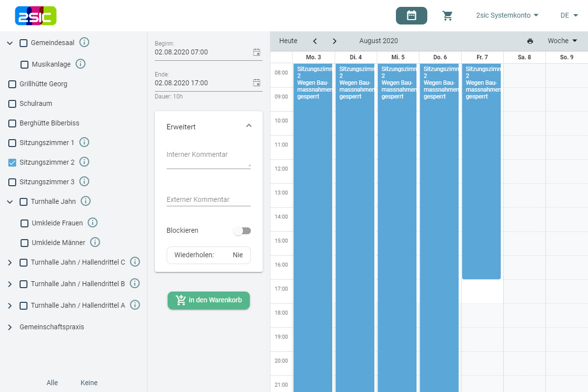
Task: Open 2sic Systemkonto account menu
Action: pyautogui.click(x=507, y=16)
